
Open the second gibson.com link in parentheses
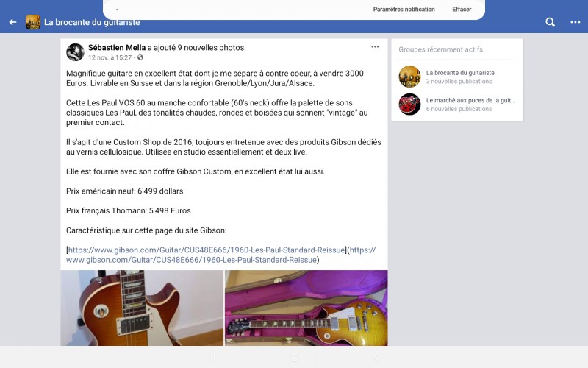click(x=221, y=255)
